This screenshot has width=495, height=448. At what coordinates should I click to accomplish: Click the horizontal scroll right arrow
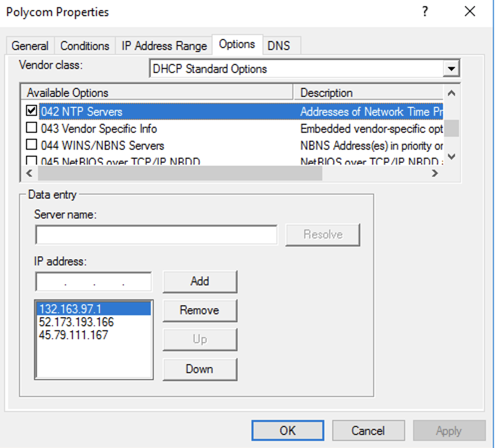coord(435,173)
